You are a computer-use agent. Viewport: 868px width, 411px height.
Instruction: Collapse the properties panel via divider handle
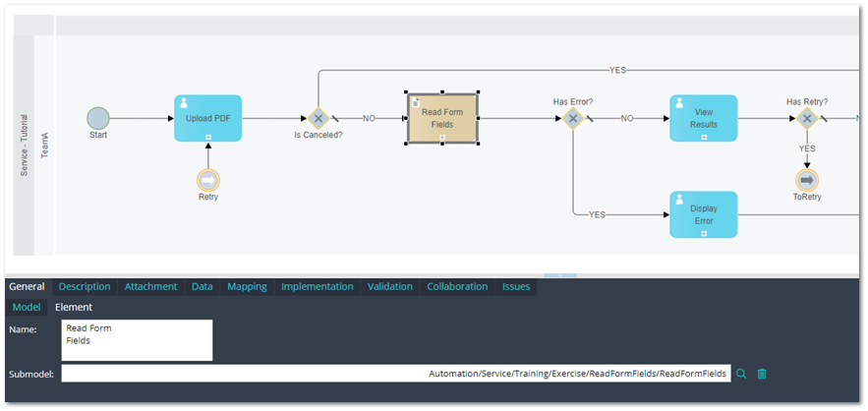(560, 275)
